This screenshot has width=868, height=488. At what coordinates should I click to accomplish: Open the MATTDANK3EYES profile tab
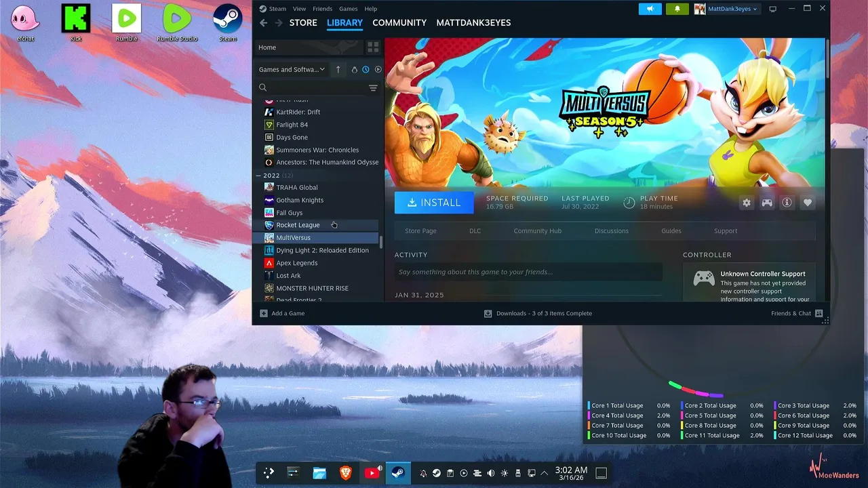pyautogui.click(x=473, y=22)
